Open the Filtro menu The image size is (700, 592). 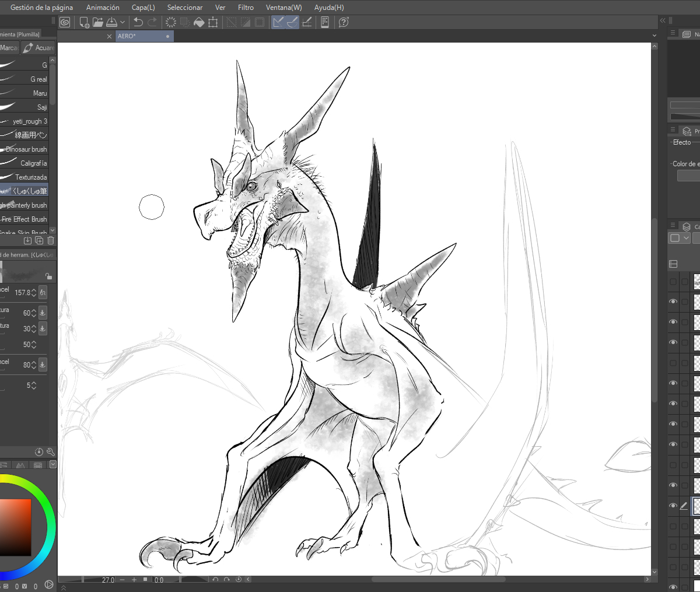click(x=246, y=8)
